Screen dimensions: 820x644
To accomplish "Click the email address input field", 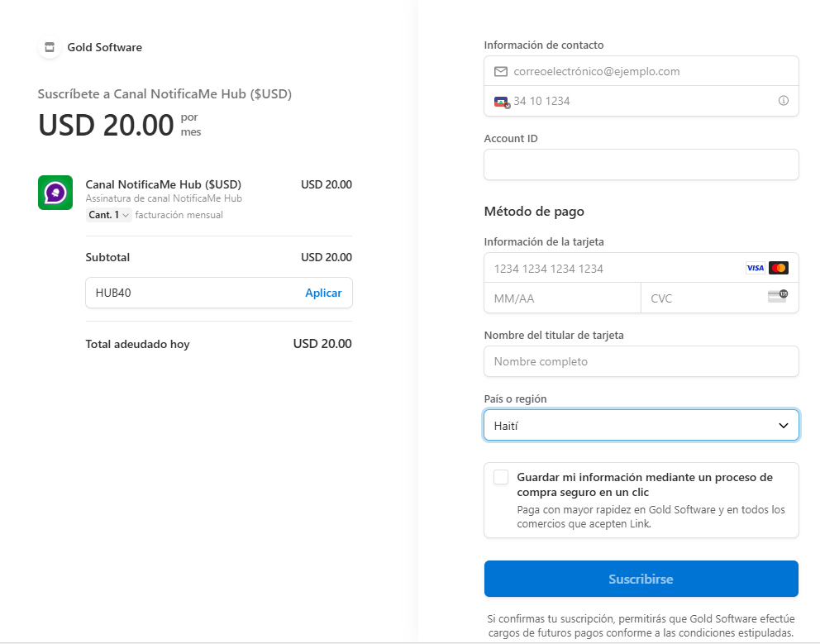I will pos(641,71).
